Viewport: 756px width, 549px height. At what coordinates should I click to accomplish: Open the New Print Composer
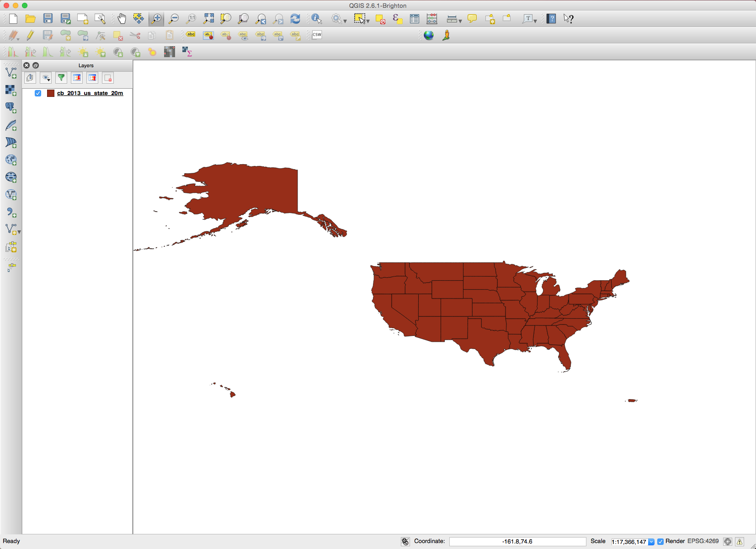(83, 19)
